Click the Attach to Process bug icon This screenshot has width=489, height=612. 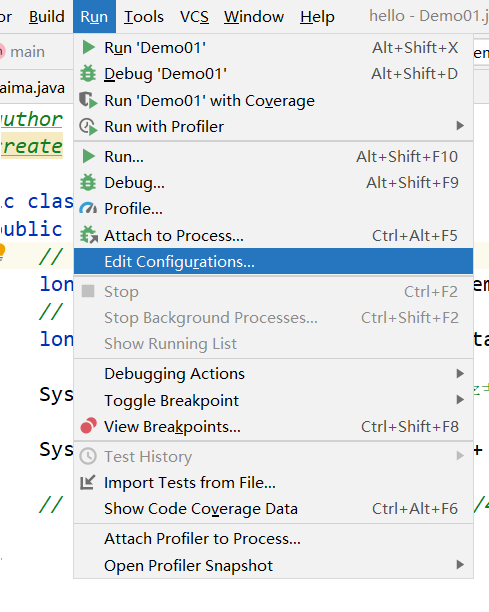point(89,235)
